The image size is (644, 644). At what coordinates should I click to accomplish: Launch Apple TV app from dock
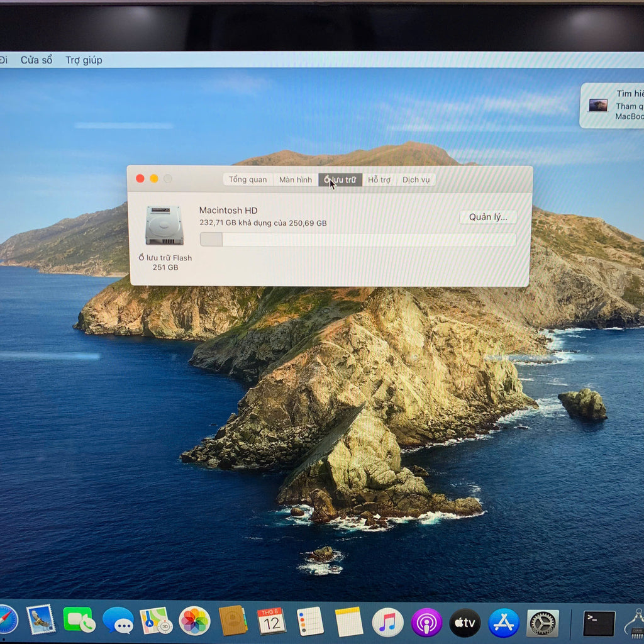pyautogui.click(x=465, y=623)
